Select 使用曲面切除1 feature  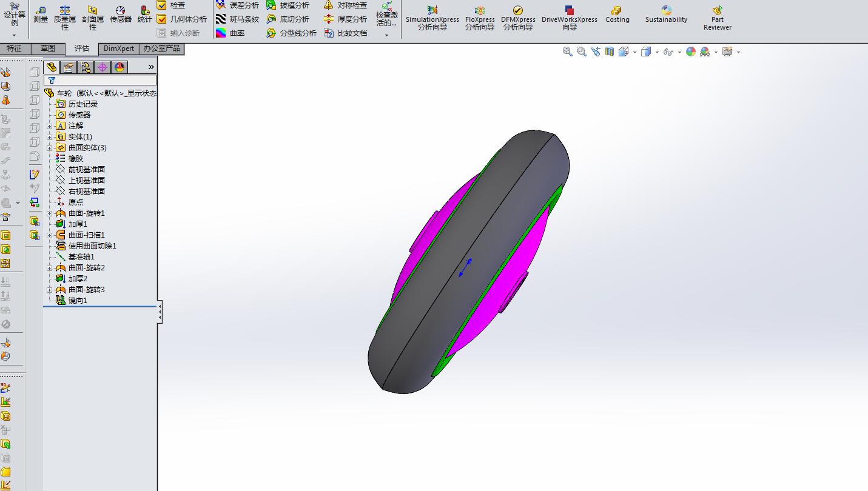point(86,246)
